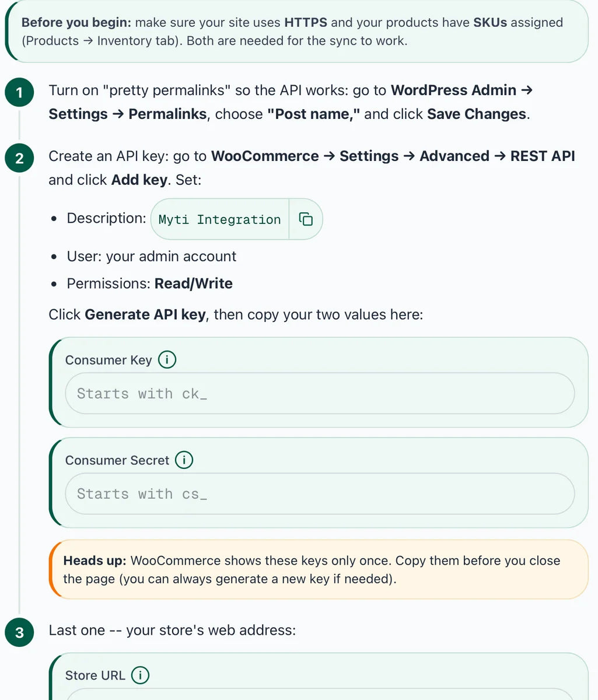
Task: Show info icon help for Consumer Secret
Action: [x=184, y=460]
